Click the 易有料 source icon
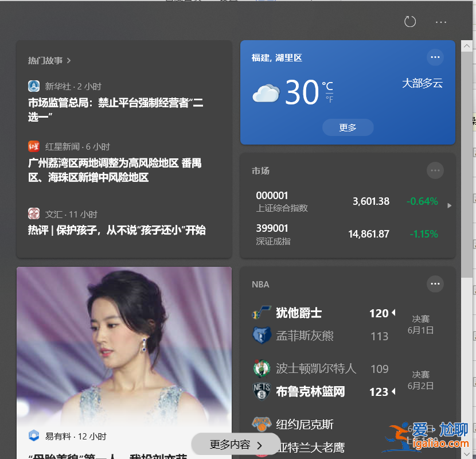The image size is (476, 459). (x=34, y=436)
